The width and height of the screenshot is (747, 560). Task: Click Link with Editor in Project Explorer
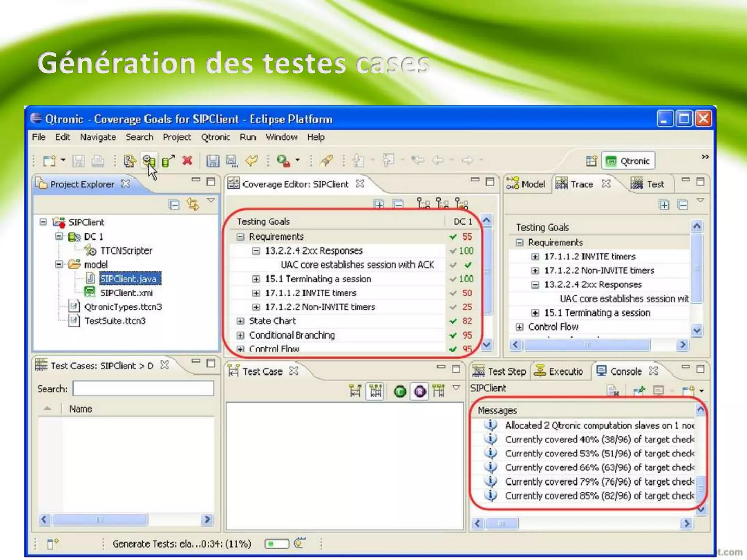(193, 204)
